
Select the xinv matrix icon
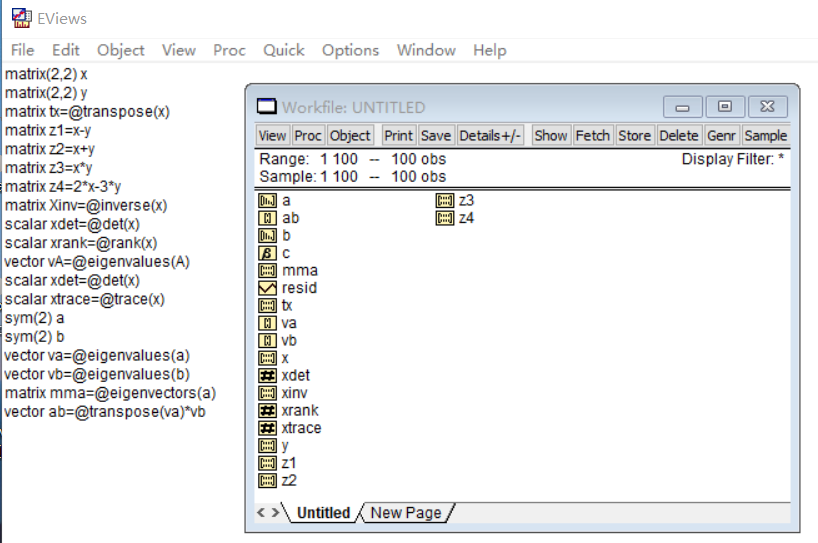point(267,393)
